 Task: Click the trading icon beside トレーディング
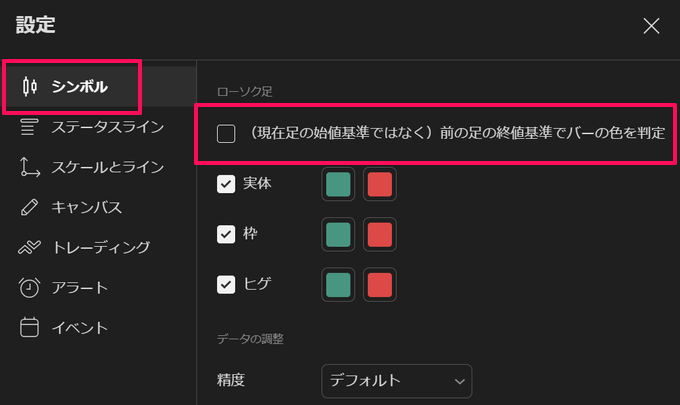coord(29,247)
